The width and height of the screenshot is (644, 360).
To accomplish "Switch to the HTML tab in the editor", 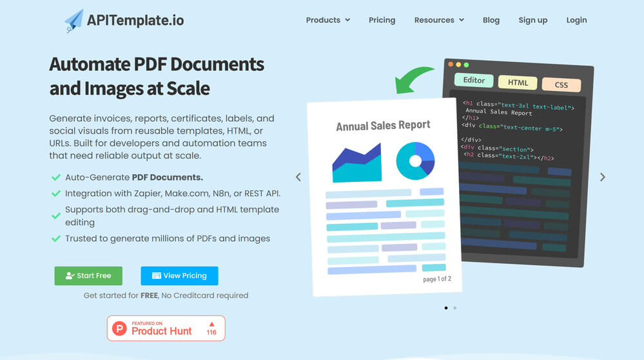I will click(x=518, y=83).
